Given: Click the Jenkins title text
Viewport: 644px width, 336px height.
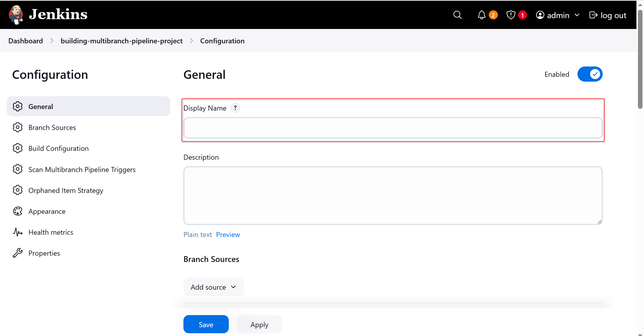Looking at the screenshot, I should pos(58,14).
